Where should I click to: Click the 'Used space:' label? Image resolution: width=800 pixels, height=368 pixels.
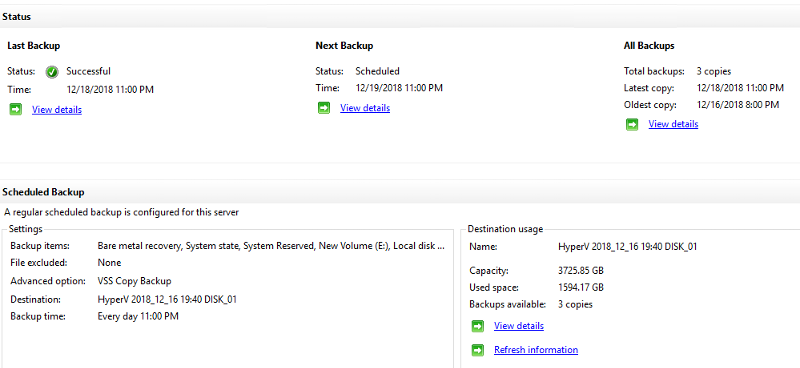pyautogui.click(x=493, y=287)
